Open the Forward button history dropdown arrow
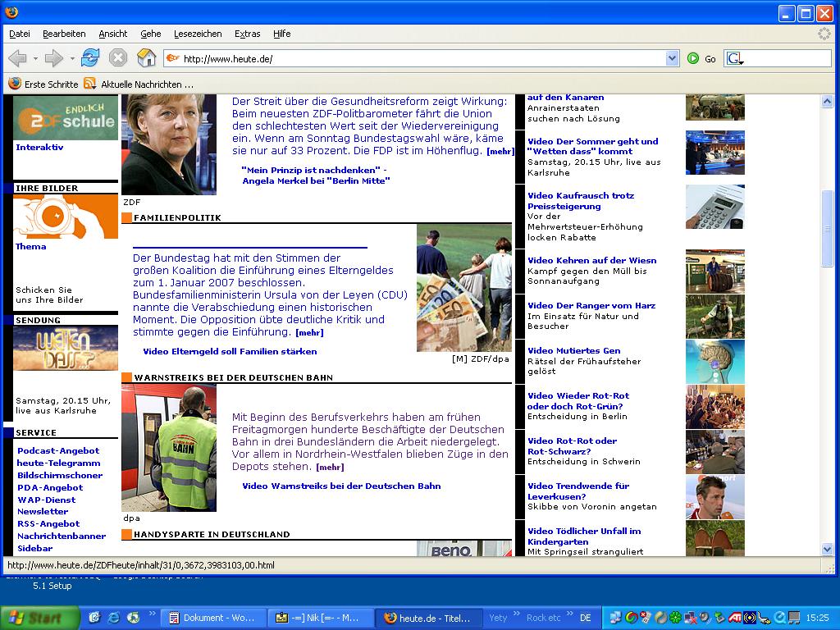 72,58
